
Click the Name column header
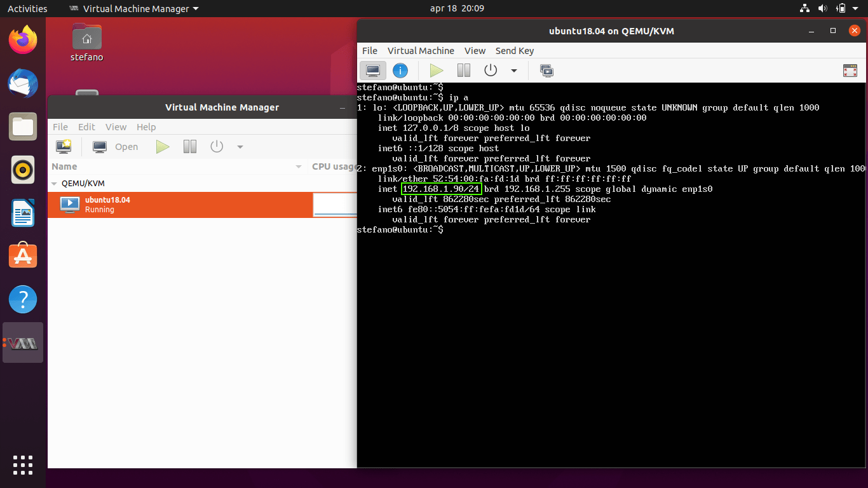coord(177,166)
